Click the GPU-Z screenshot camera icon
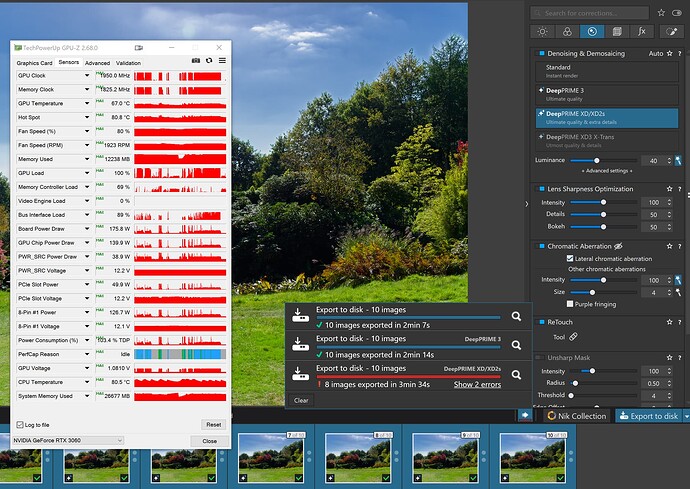The image size is (690, 489). (194, 61)
